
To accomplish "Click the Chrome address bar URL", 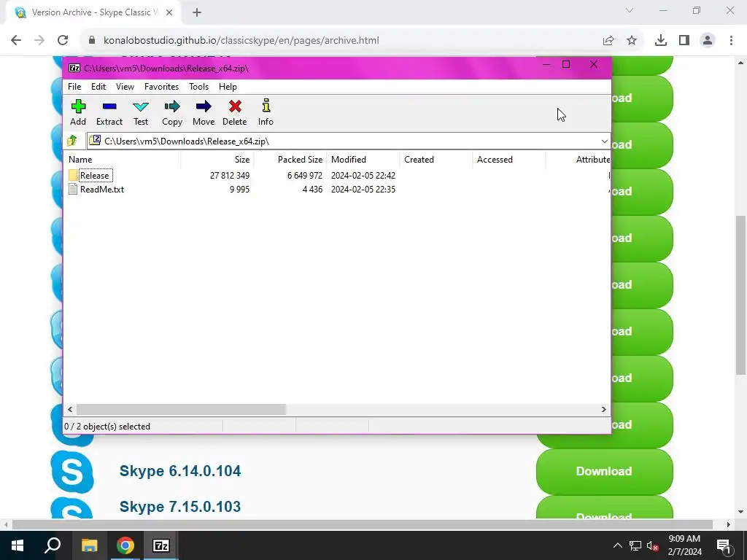I will 241,41.
